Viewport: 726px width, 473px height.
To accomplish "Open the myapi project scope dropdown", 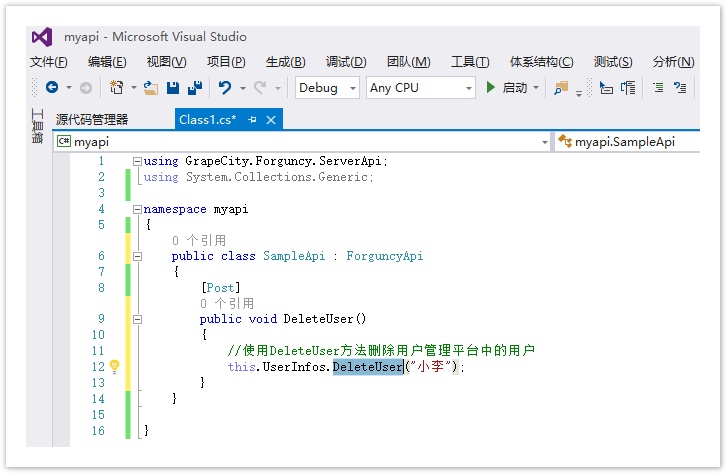I will (301, 142).
